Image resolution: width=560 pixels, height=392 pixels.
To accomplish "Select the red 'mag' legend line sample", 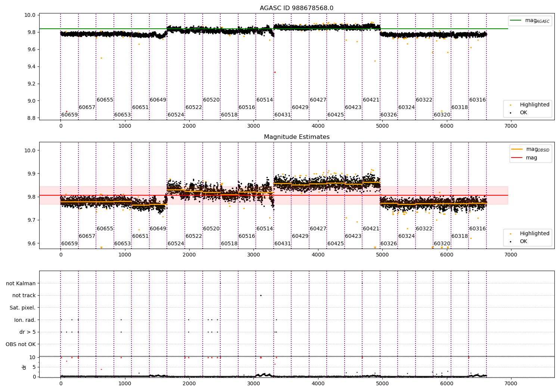I will 517,158.
